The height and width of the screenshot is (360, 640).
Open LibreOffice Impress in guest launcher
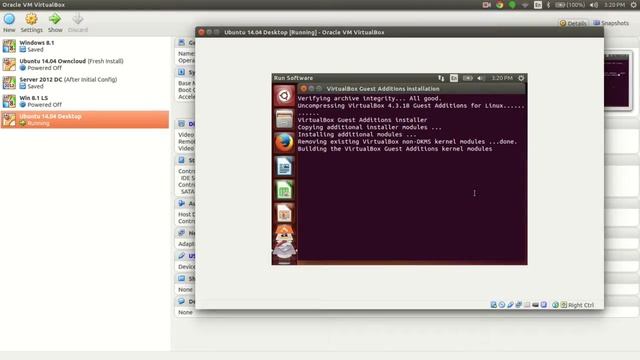pyautogui.click(x=284, y=213)
